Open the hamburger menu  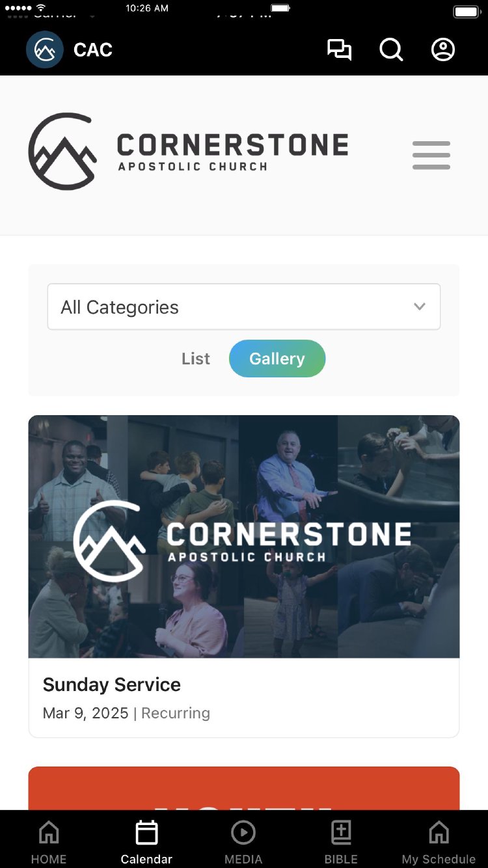tap(431, 156)
